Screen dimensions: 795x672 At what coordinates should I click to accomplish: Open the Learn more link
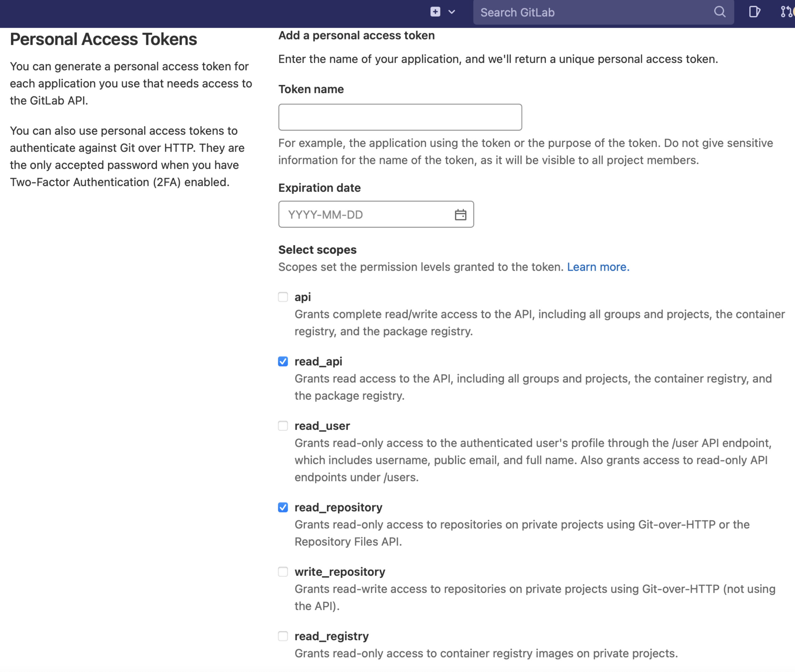pyautogui.click(x=598, y=267)
